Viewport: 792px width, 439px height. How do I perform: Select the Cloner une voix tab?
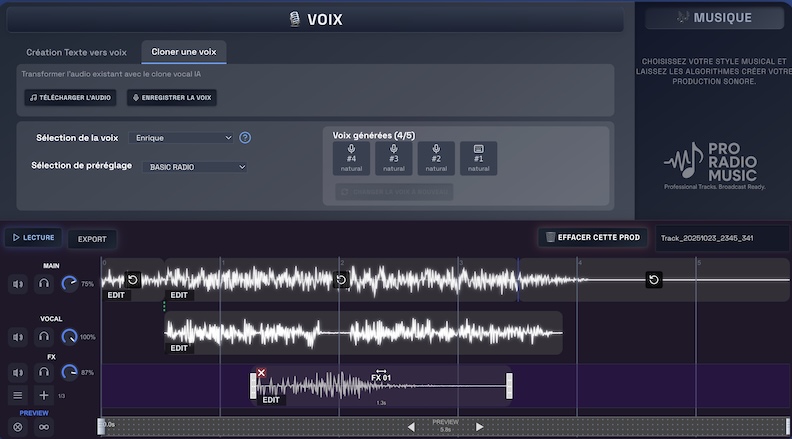point(183,51)
